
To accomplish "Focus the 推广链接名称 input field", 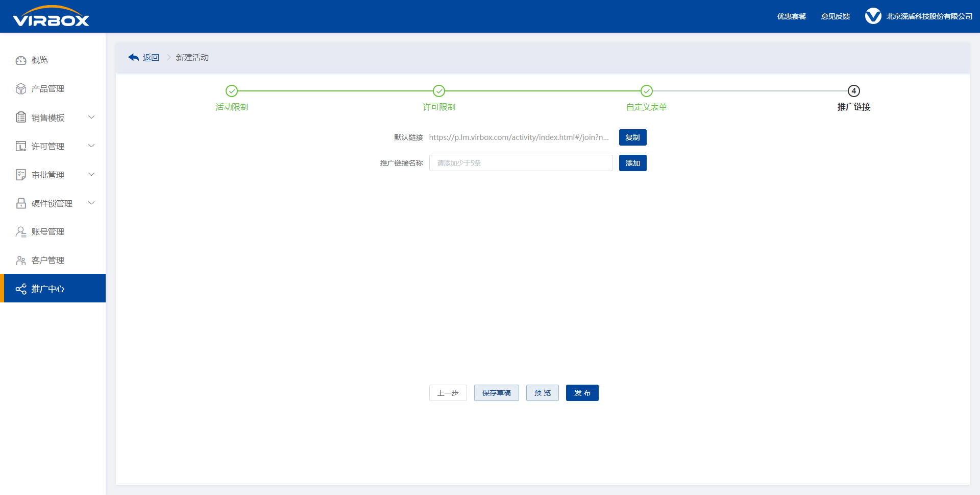I will (x=521, y=163).
